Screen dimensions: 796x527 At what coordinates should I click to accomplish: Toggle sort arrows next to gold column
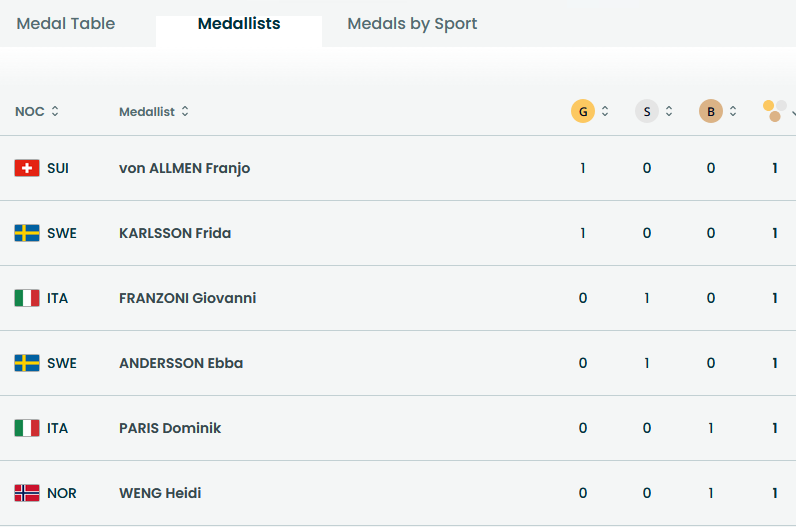pos(605,111)
